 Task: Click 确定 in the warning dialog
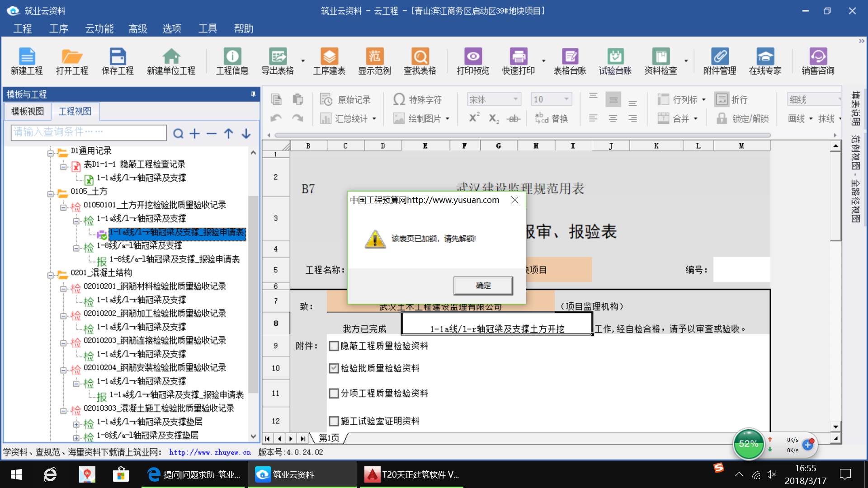tap(483, 286)
